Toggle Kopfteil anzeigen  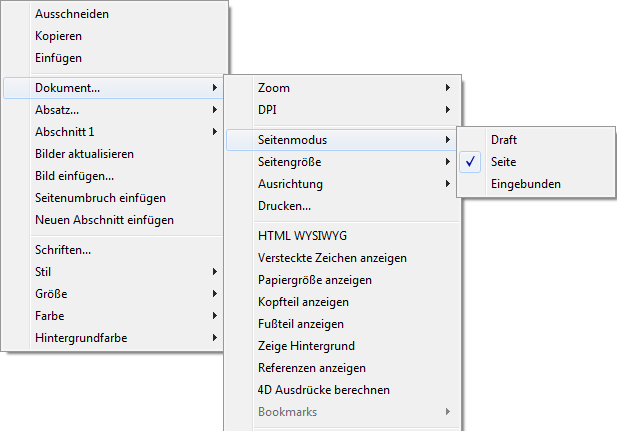[303, 302]
